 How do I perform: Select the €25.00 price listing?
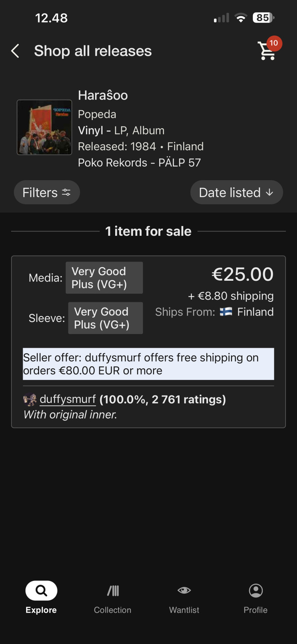tap(243, 274)
